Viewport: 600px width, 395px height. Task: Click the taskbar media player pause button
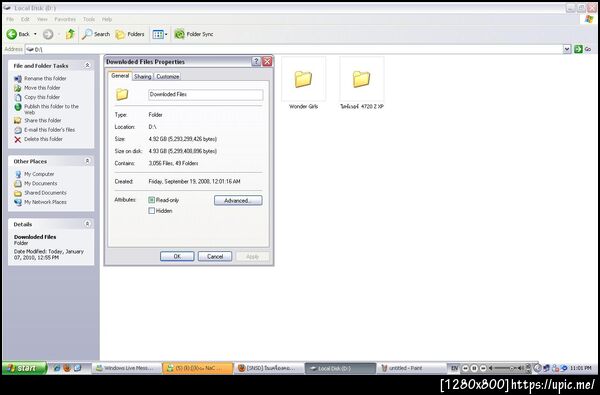[x=474, y=368]
